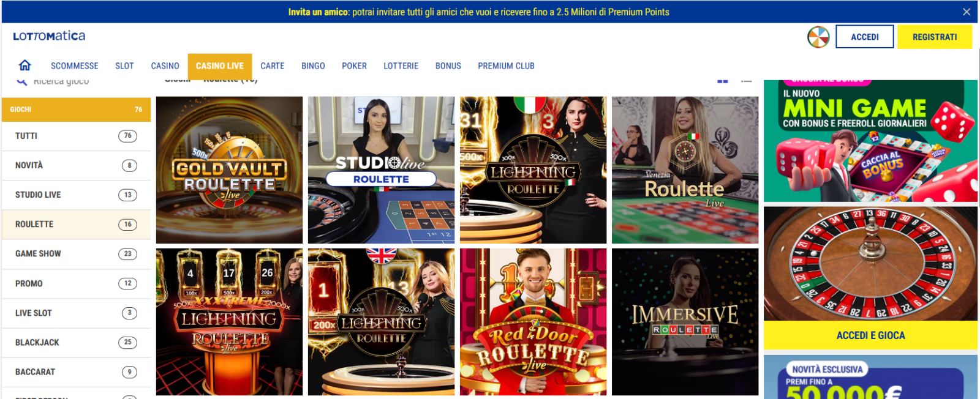This screenshot has width=980, height=399.
Task: Open the colorful wheel icon near Accedi
Action: (x=818, y=37)
